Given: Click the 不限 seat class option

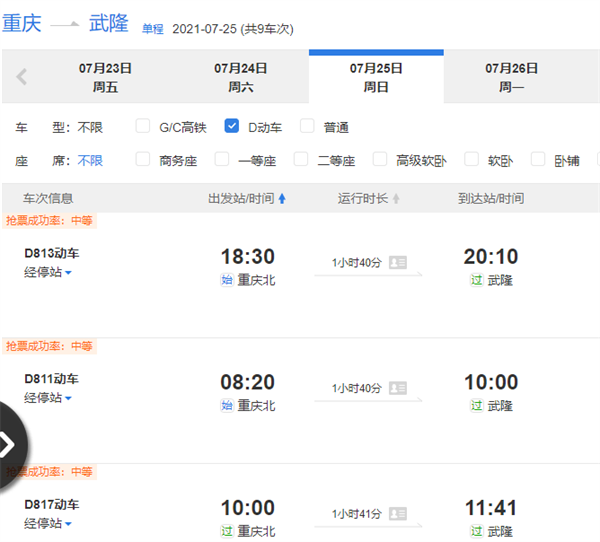Looking at the screenshot, I should click(90, 160).
